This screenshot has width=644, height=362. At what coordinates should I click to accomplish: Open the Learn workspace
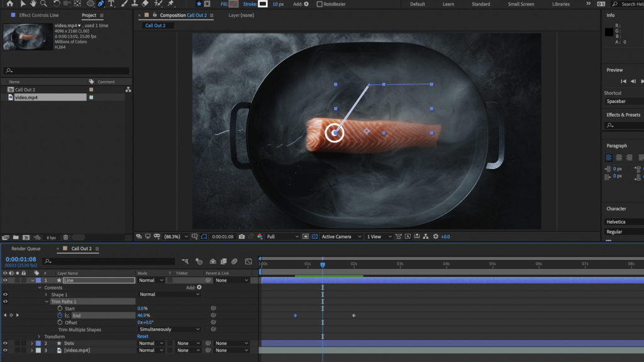[448, 4]
